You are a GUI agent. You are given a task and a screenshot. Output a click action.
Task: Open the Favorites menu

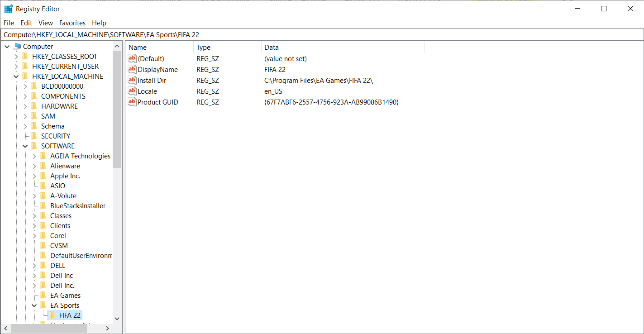tap(72, 23)
